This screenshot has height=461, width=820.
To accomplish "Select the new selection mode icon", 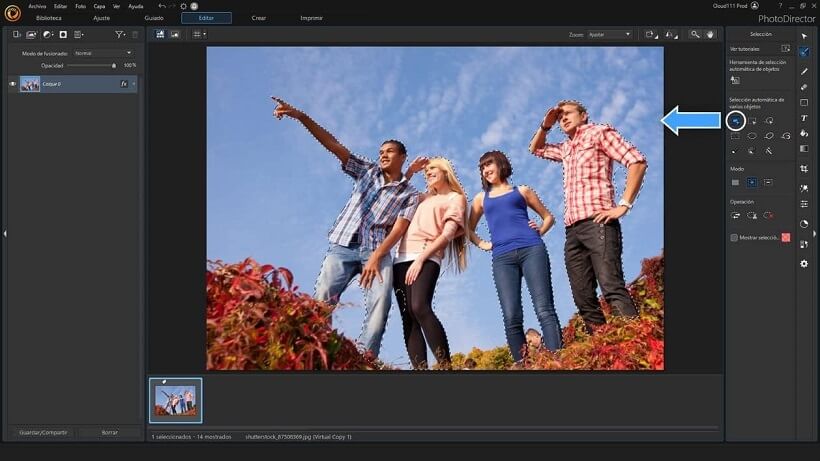I will point(735,182).
